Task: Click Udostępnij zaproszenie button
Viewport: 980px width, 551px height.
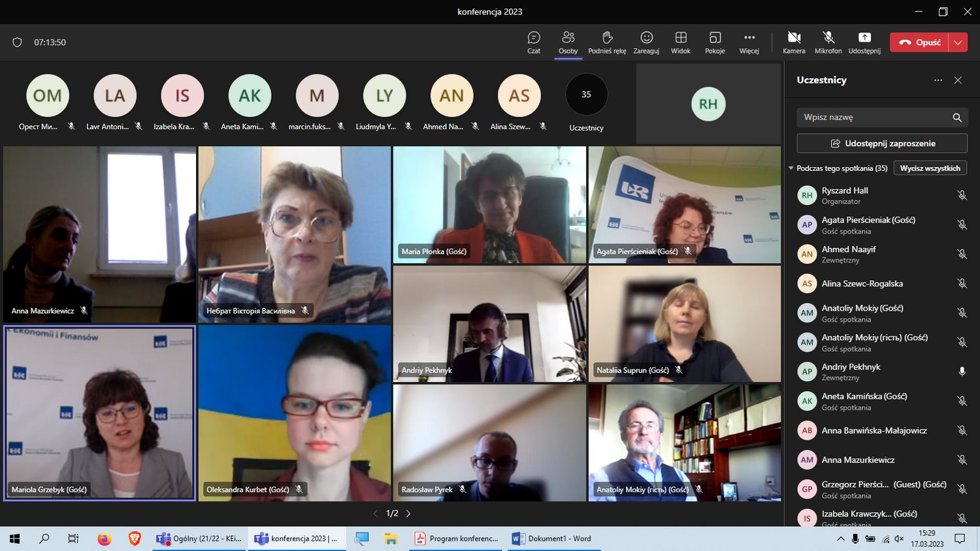Action: click(x=882, y=144)
